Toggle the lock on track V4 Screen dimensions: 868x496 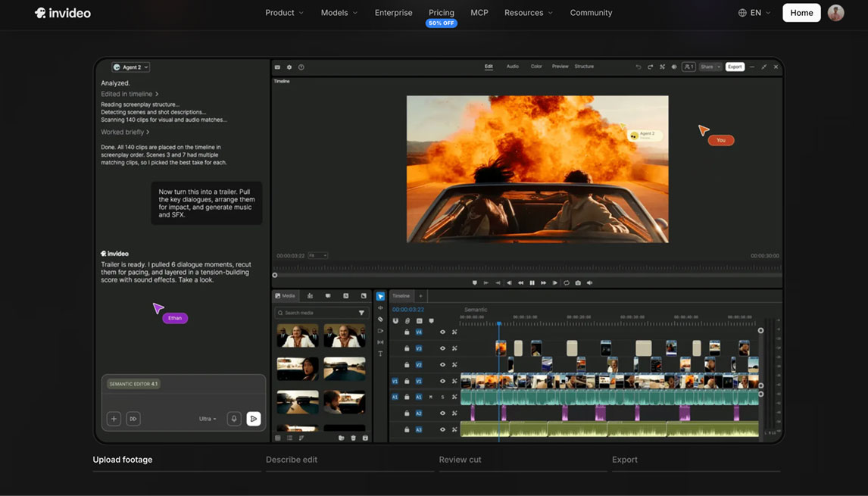coord(407,332)
